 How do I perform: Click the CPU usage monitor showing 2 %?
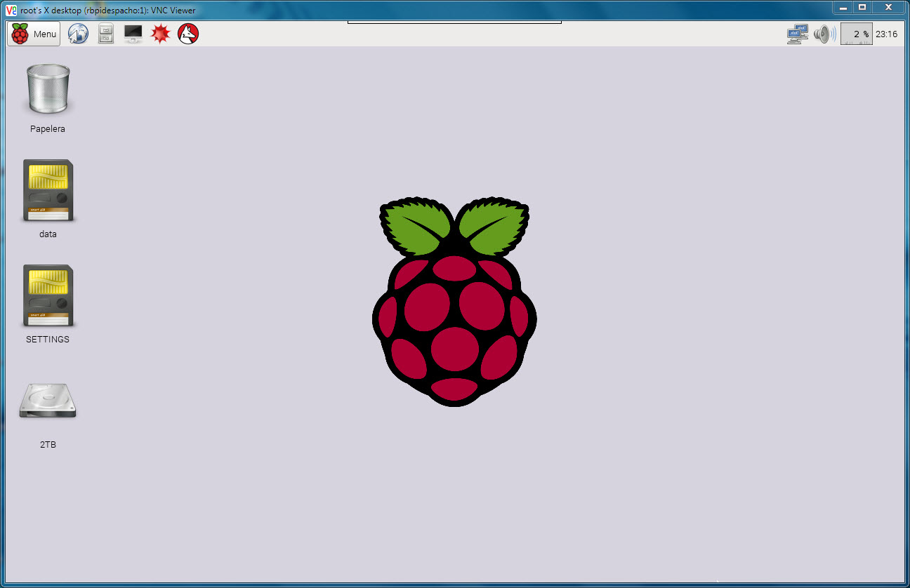point(856,34)
